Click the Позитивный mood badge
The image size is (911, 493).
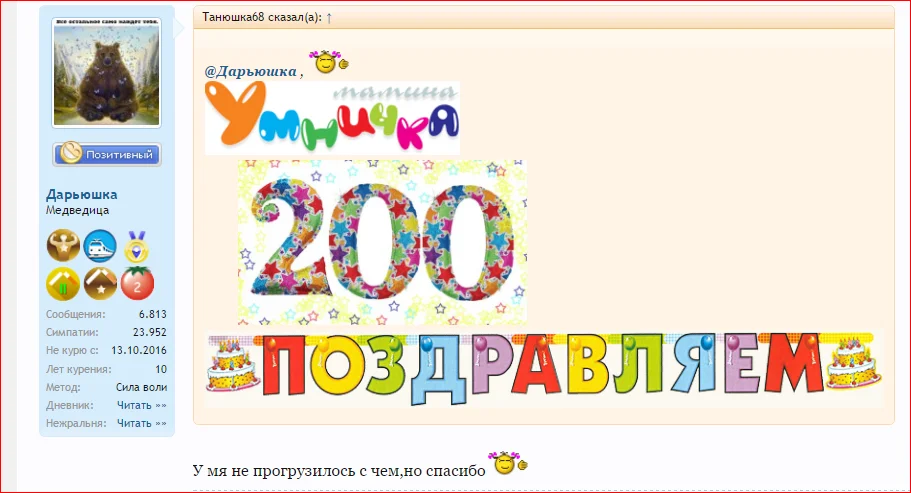click(x=107, y=154)
